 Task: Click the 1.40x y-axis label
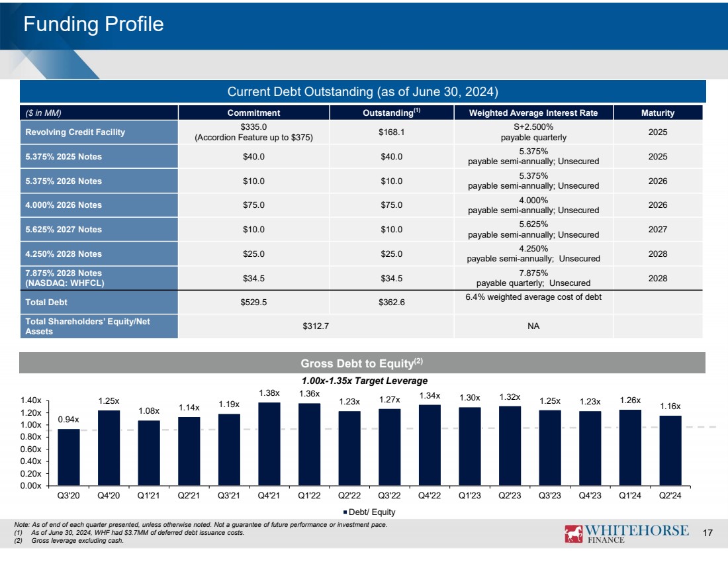[30, 400]
